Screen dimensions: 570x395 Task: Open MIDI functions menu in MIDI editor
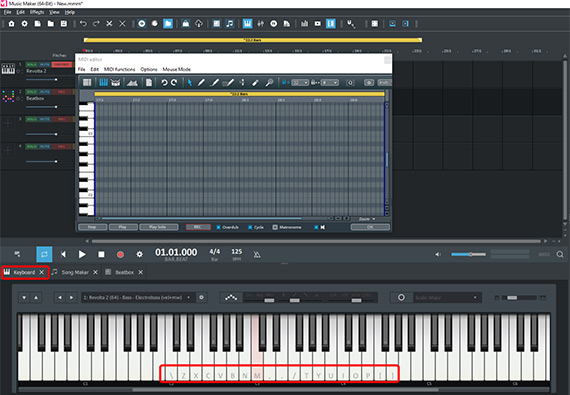click(x=120, y=69)
